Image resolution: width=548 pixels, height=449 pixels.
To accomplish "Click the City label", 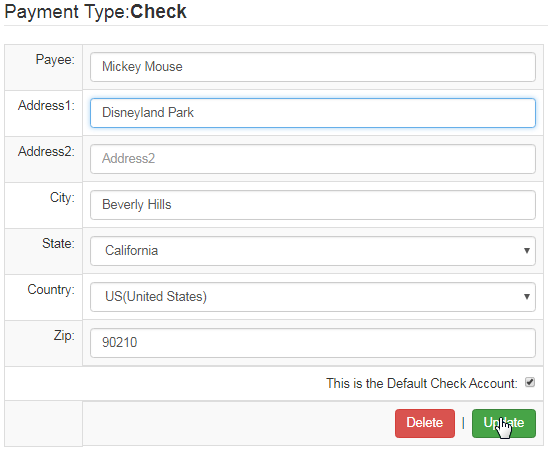I will click(x=62, y=198).
